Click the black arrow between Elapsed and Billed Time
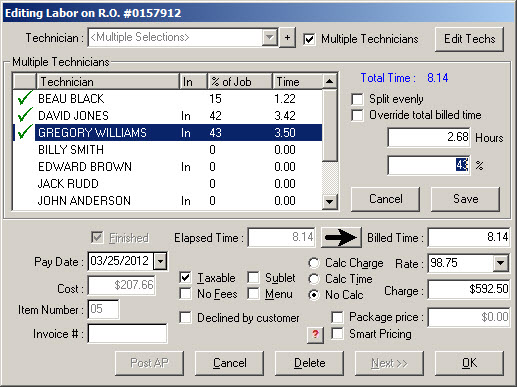The image size is (517, 387). tap(341, 238)
